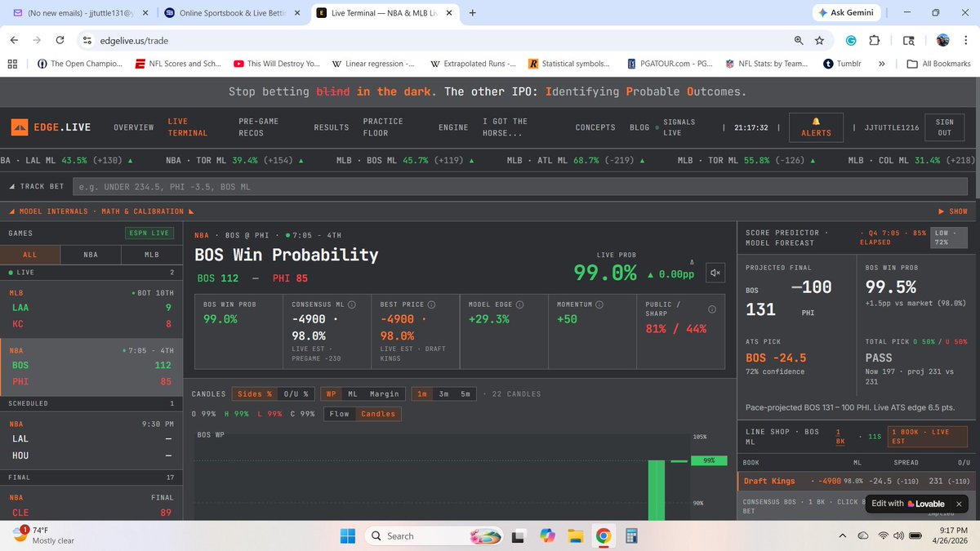980x551 pixels.
Task: Filter games list to MLB tab
Action: point(151,255)
